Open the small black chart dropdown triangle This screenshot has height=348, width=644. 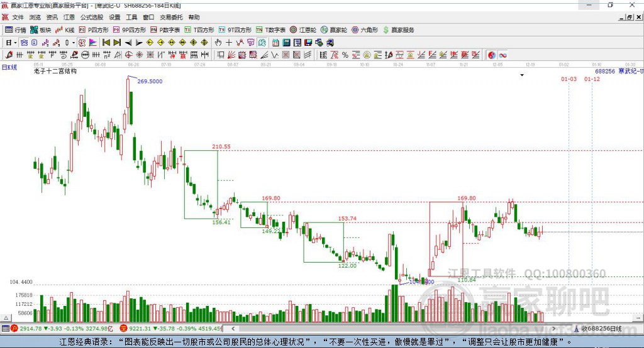pos(522,75)
